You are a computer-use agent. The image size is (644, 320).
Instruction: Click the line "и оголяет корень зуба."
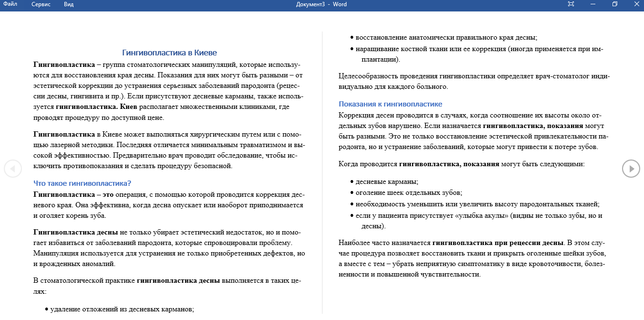70,215
